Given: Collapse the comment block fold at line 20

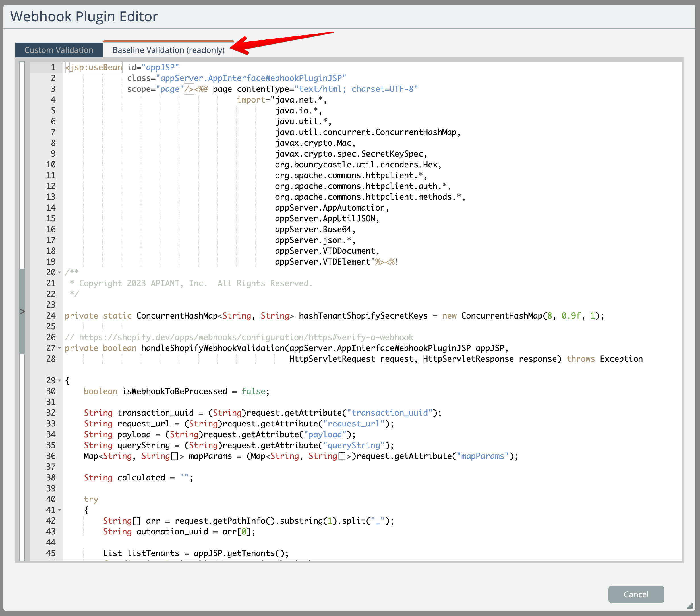Looking at the screenshot, I should pos(60,273).
